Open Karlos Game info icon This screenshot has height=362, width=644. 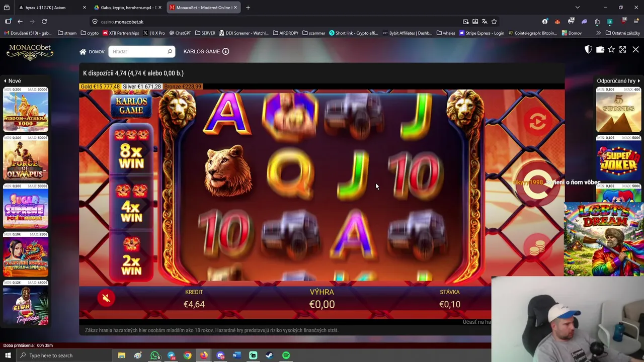tap(225, 51)
